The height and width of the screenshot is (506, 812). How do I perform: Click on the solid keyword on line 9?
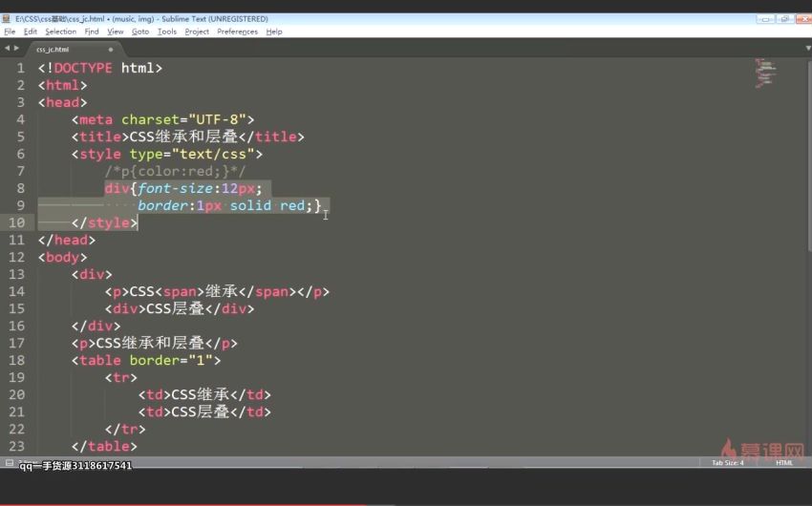[x=250, y=205]
